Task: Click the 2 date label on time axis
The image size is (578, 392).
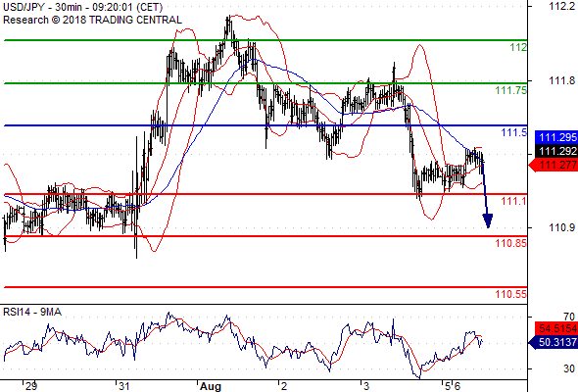Action: [284, 386]
